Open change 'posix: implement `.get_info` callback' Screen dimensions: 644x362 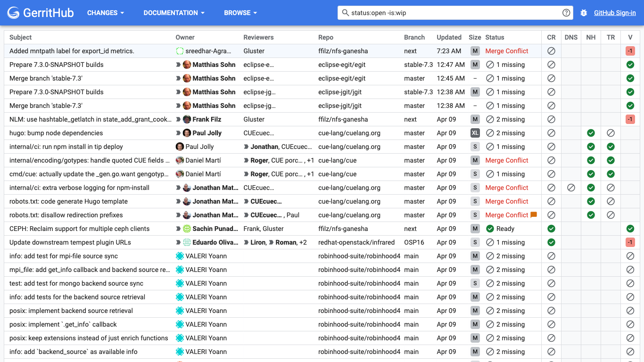point(63,324)
